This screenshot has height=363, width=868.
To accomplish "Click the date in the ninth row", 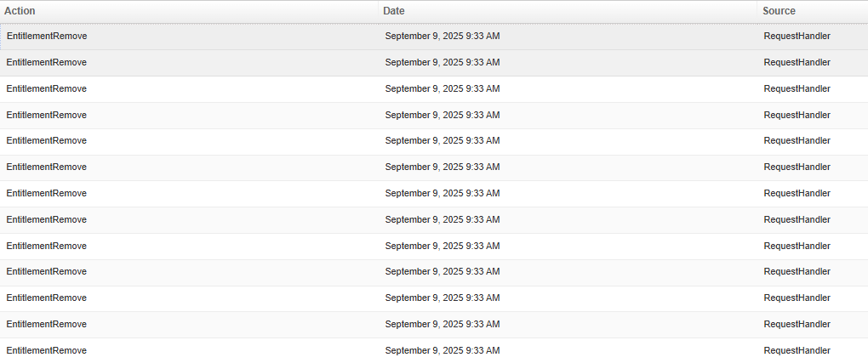I will 442,246.
